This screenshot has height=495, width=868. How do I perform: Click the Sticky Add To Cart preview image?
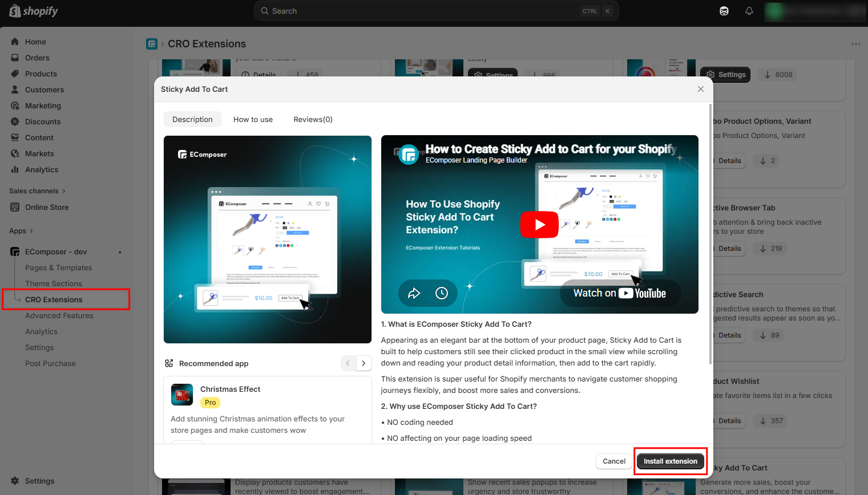click(x=268, y=240)
